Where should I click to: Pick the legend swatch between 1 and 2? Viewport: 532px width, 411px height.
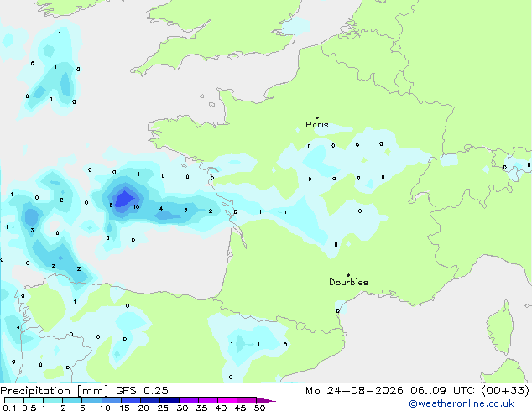(x=53, y=400)
